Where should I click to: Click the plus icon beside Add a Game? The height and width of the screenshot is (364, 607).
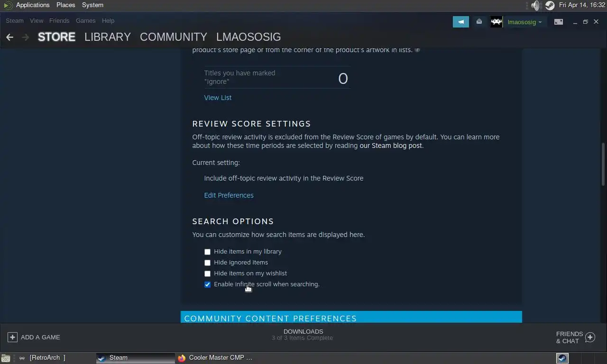click(12, 337)
